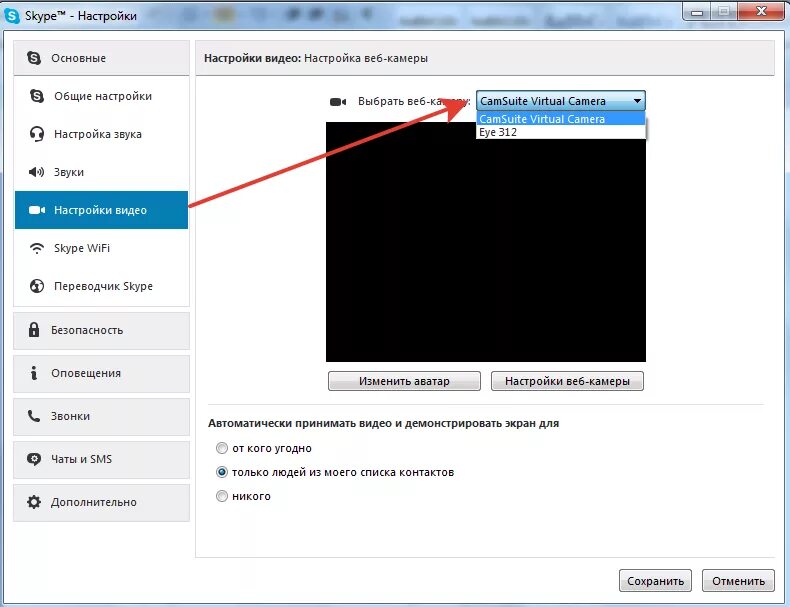Screen dimensions: 790x607
Task: Expand the Безопасность section
Action: coord(101,330)
